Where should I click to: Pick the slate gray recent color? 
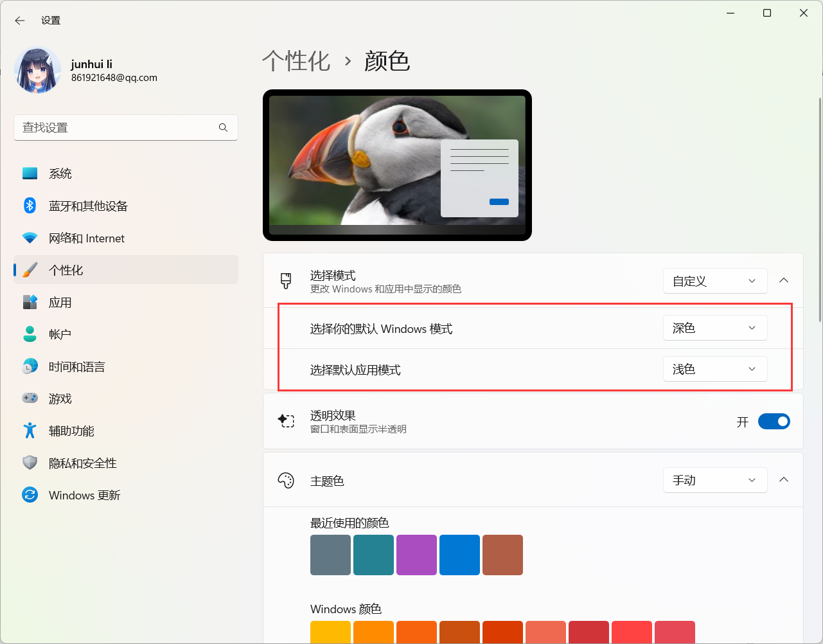330,555
